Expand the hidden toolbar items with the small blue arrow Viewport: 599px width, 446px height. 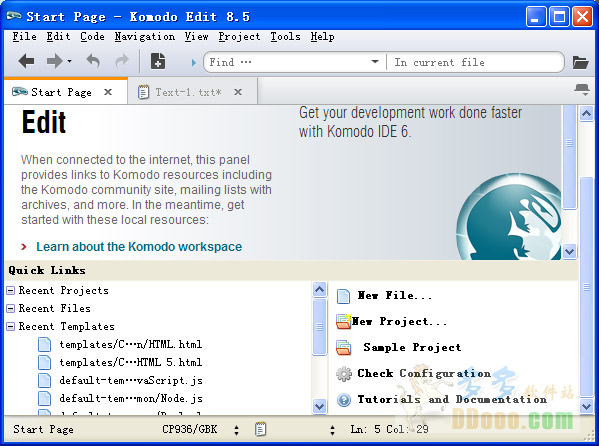(194, 62)
